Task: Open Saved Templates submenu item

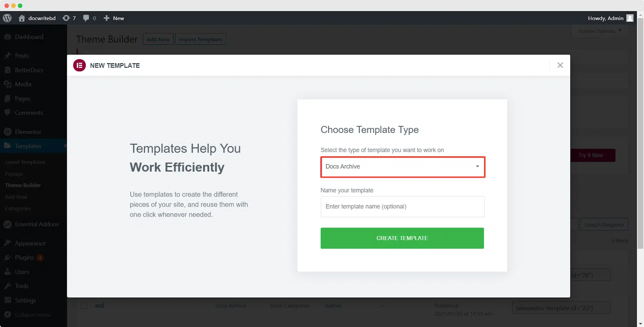Action: coord(25,162)
